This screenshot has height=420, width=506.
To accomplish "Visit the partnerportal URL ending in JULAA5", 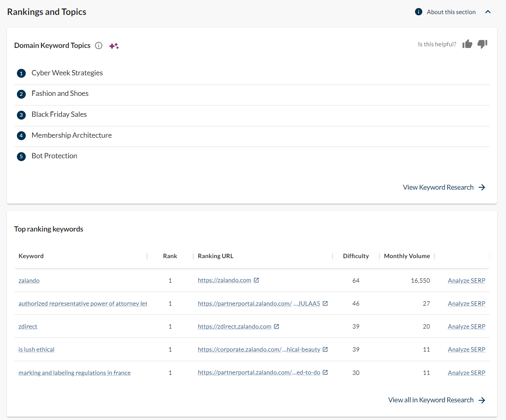I will point(259,304).
